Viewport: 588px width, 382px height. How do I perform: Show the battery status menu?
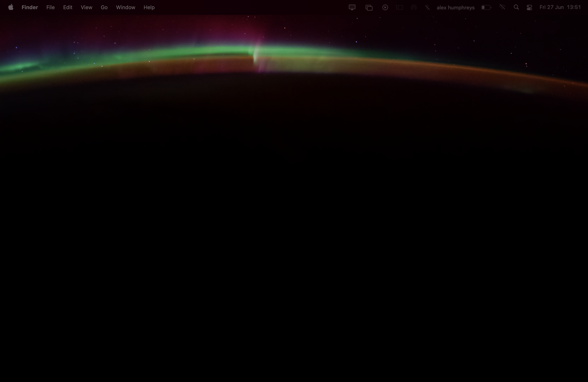[x=486, y=7]
